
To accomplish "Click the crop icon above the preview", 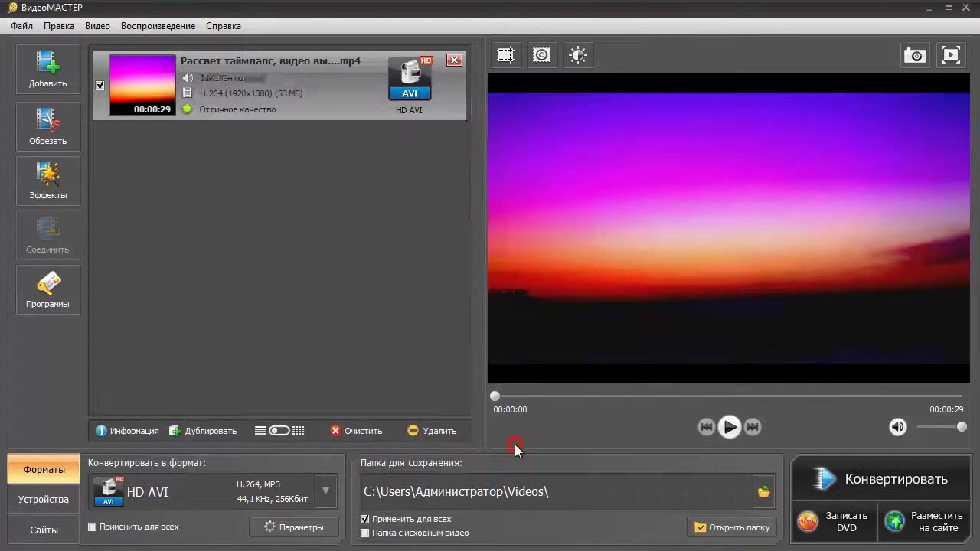I will point(505,55).
